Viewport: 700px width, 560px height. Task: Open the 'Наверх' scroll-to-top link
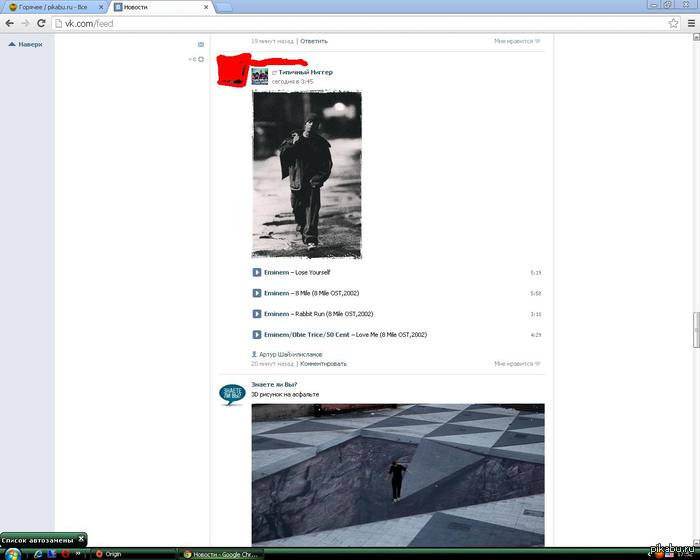(26, 44)
